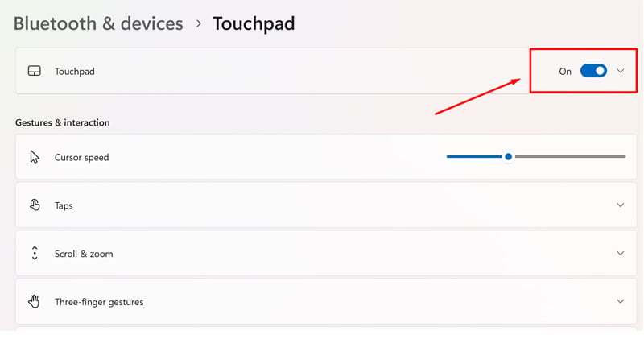The image size is (644, 356).
Task: Expand Three-finger gestures chevron
Action: coord(620,301)
